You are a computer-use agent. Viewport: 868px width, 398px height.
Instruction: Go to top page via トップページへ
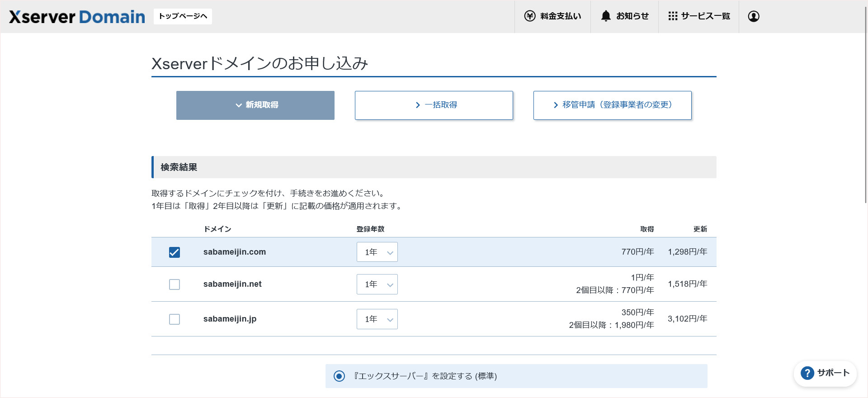183,16
